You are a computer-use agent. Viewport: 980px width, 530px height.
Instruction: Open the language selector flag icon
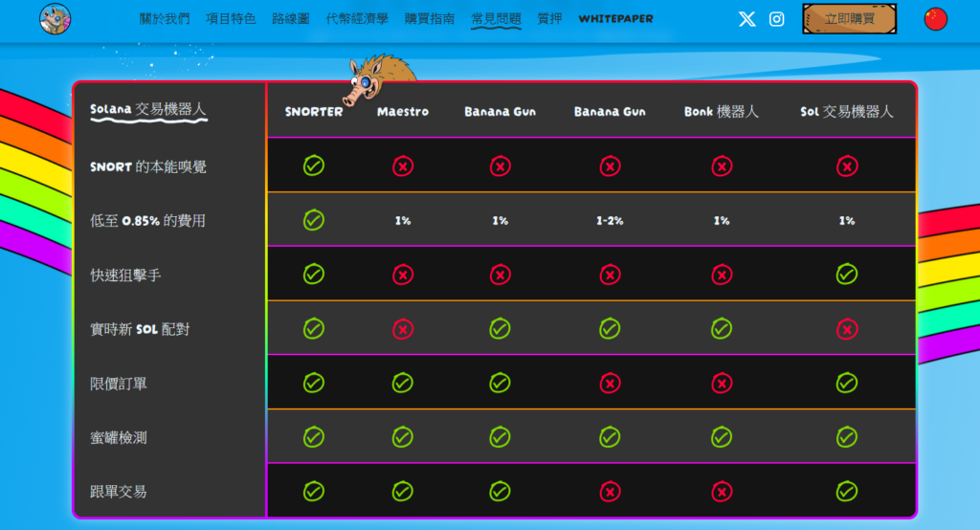[x=936, y=19]
